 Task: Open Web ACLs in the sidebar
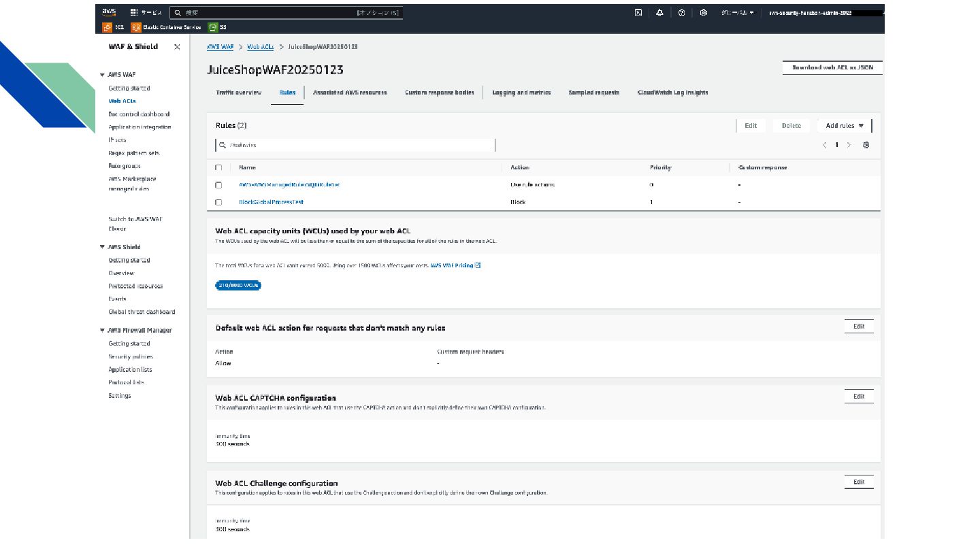click(122, 101)
